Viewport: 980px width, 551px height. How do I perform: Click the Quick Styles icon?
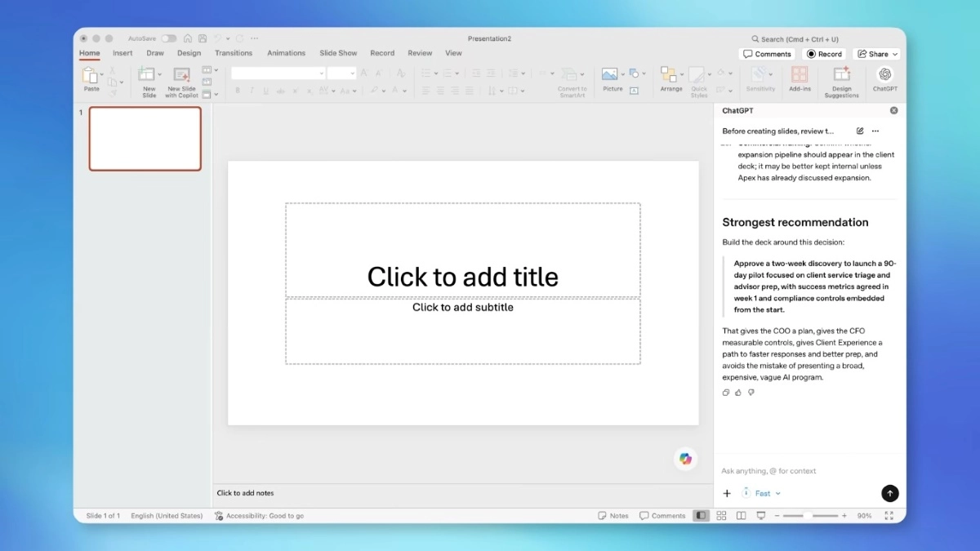pos(697,74)
